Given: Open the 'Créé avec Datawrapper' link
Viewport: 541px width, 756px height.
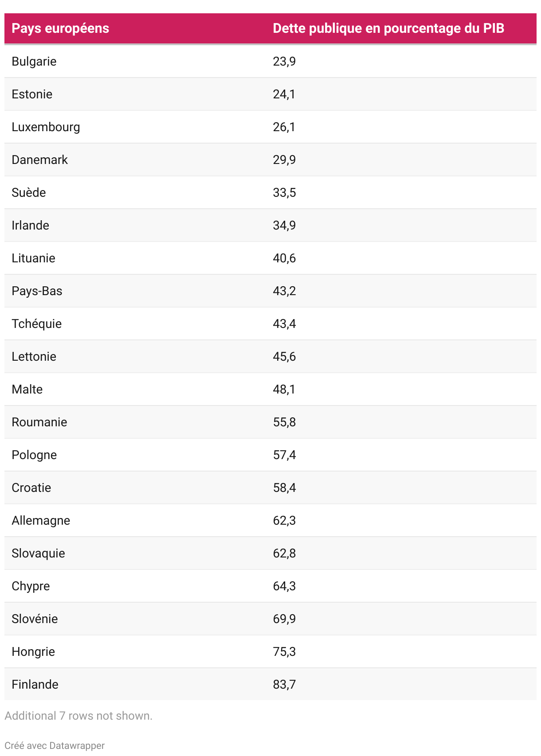Looking at the screenshot, I should (x=55, y=746).
